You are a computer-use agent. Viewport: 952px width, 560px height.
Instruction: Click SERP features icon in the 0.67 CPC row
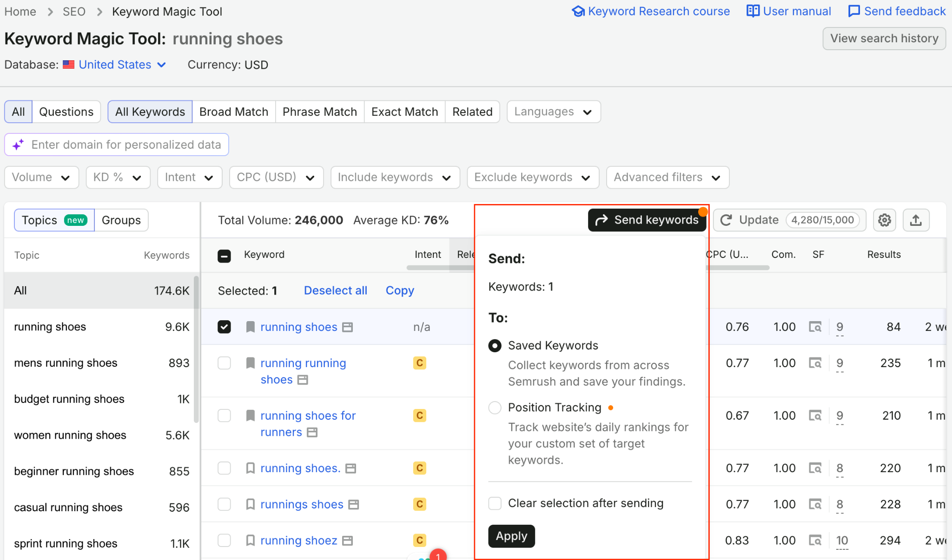pyautogui.click(x=815, y=415)
